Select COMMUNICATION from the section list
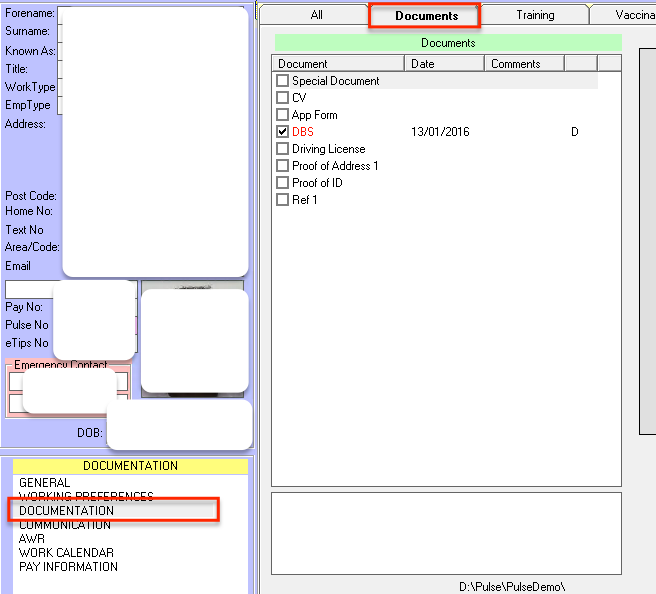This screenshot has width=656, height=594. coord(65,525)
